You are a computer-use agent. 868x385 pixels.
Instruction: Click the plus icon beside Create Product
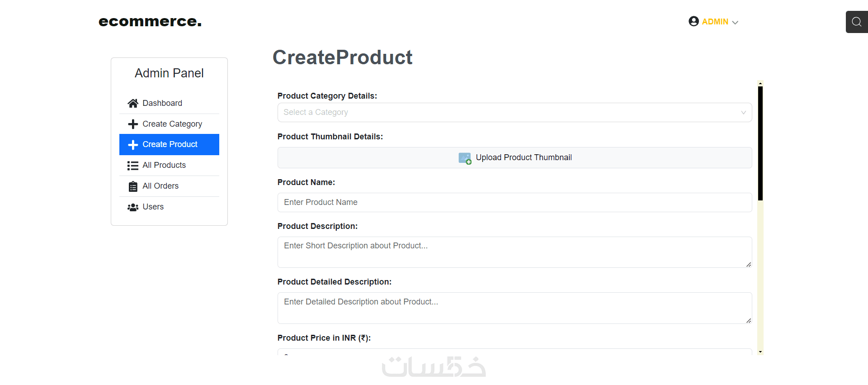click(x=133, y=145)
